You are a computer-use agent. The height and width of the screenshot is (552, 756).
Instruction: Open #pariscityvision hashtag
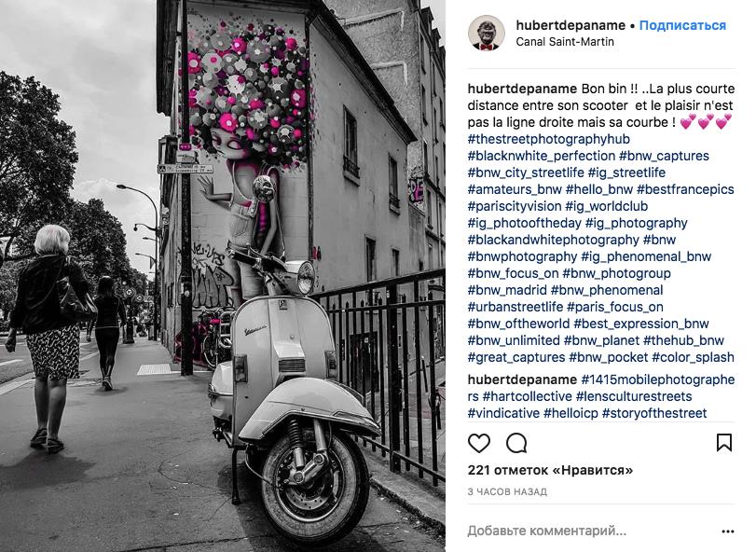(x=514, y=206)
